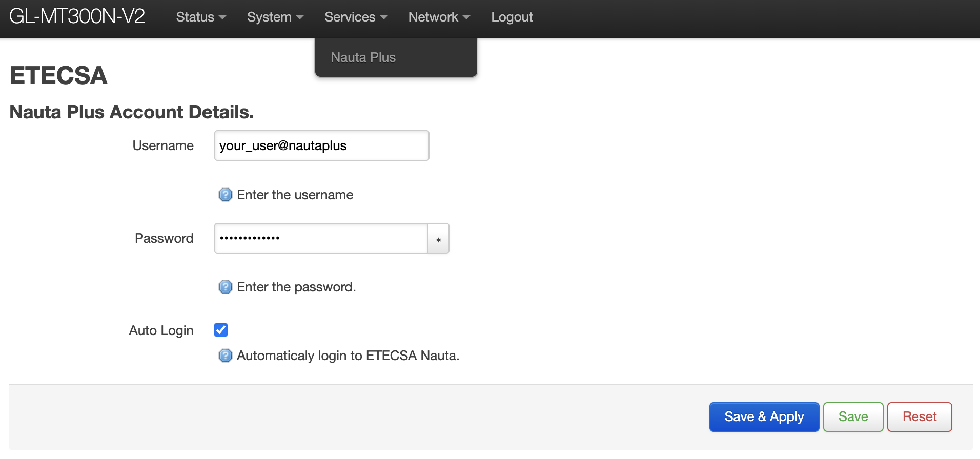Click the GL-MT300N-V2 brand link
Viewport: 980px width, 459px height.
pyautogui.click(x=78, y=17)
